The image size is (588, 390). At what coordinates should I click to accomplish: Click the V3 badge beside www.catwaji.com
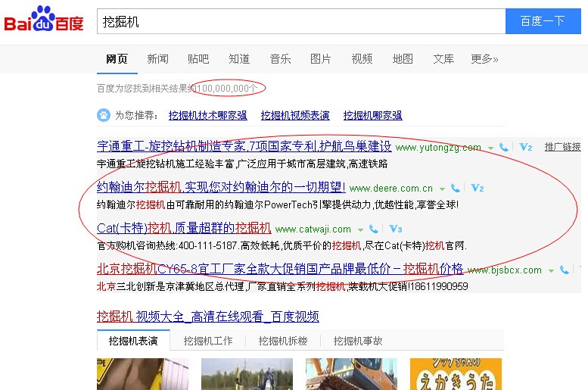tap(396, 229)
